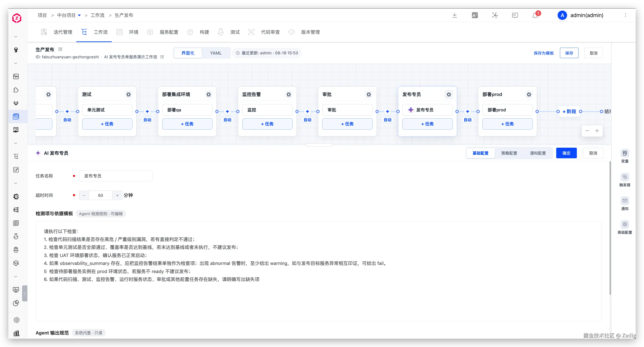Click 保存为模板 link
The width and height of the screenshot is (644, 347).
pos(543,53)
